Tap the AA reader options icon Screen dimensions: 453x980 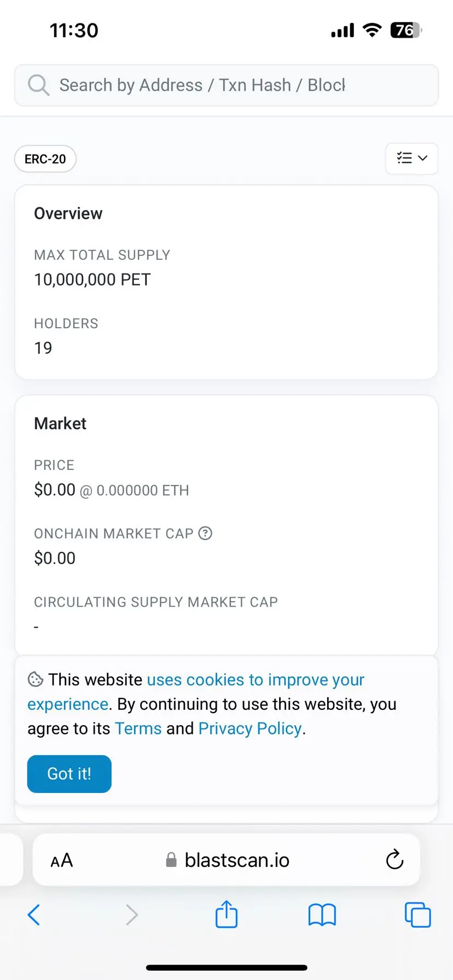(62, 860)
